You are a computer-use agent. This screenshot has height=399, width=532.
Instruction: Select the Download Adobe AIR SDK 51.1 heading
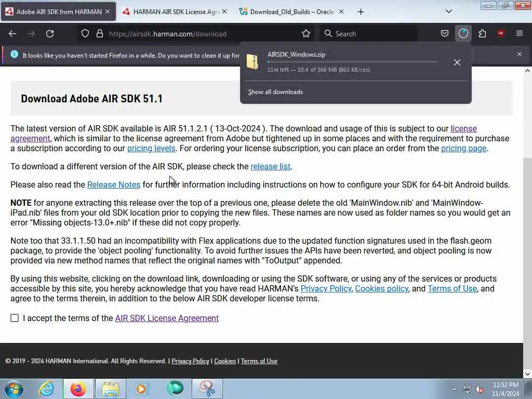click(x=91, y=99)
